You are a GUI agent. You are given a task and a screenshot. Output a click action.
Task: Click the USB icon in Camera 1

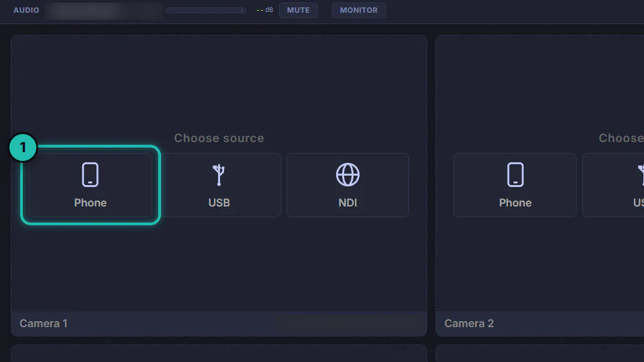click(x=219, y=175)
